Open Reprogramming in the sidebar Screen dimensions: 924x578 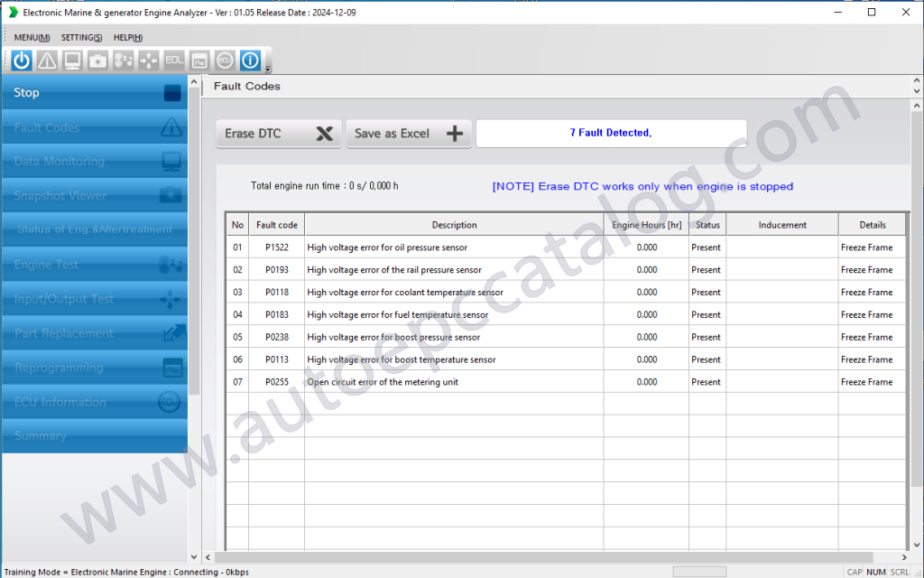[95, 368]
